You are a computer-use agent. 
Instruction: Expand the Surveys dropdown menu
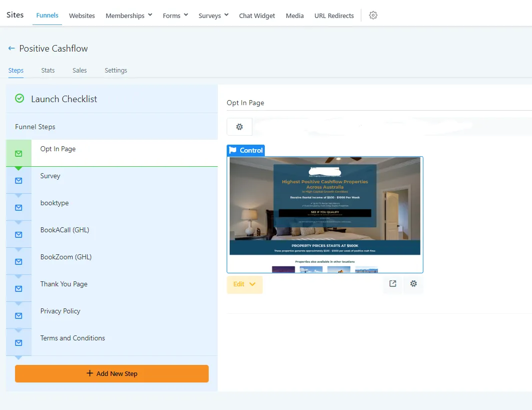click(213, 16)
